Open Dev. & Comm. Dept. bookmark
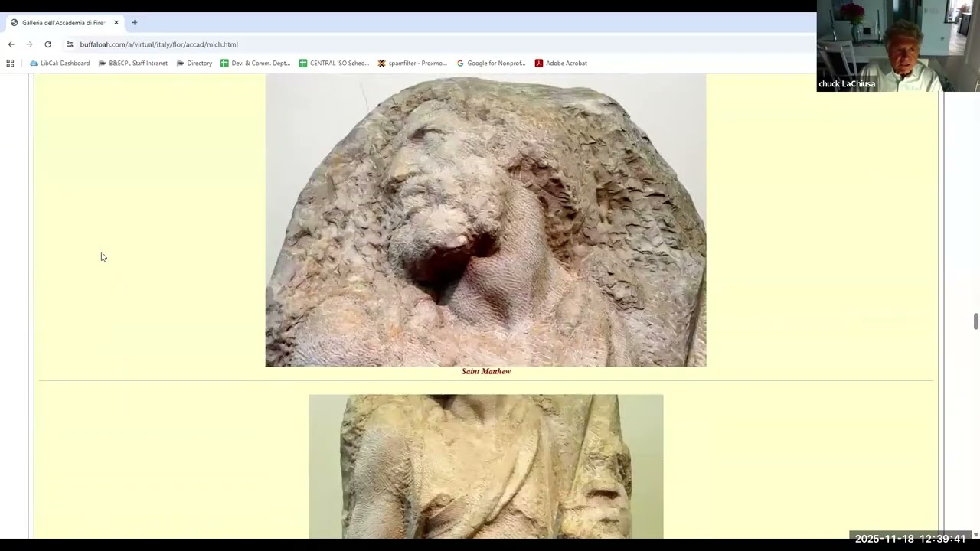Viewport: 980px width, 551px height. tap(256, 64)
